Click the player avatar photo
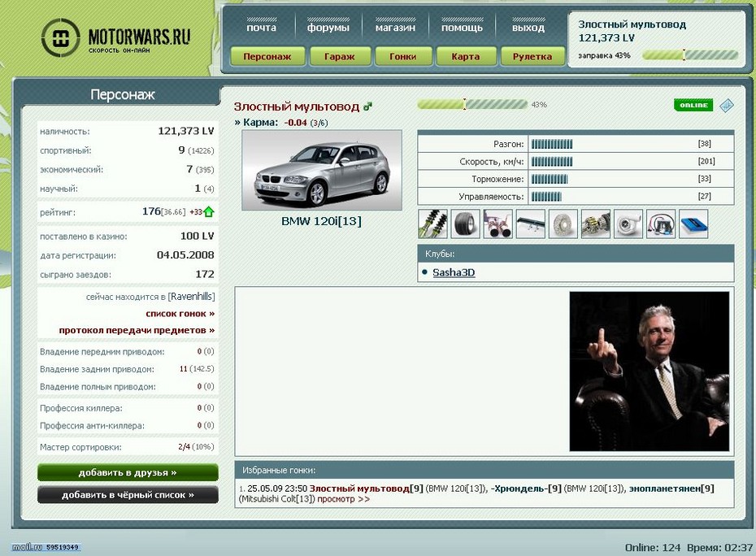Viewport: 756px width, 556px height. tap(650, 371)
